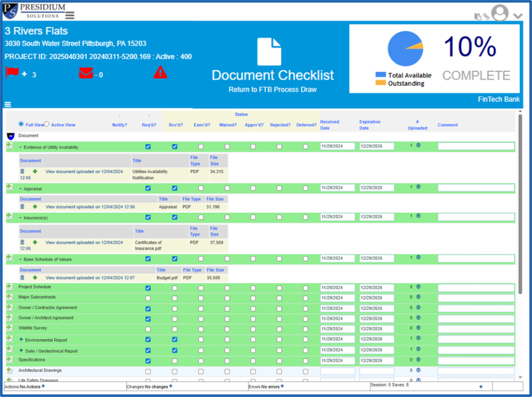This screenshot has width=532, height=397.
Task: Click the blue pie chart showing completion
Action: (405, 48)
